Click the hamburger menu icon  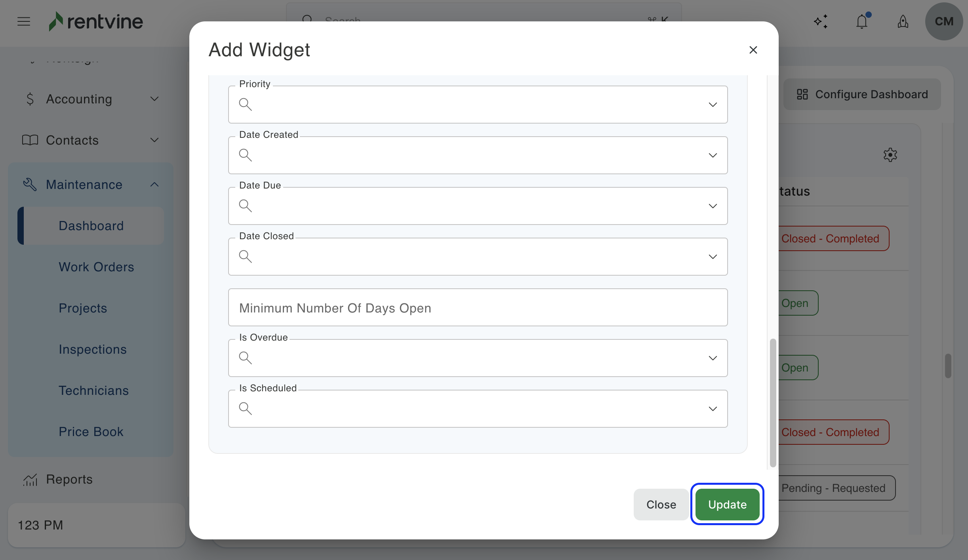pyautogui.click(x=24, y=21)
